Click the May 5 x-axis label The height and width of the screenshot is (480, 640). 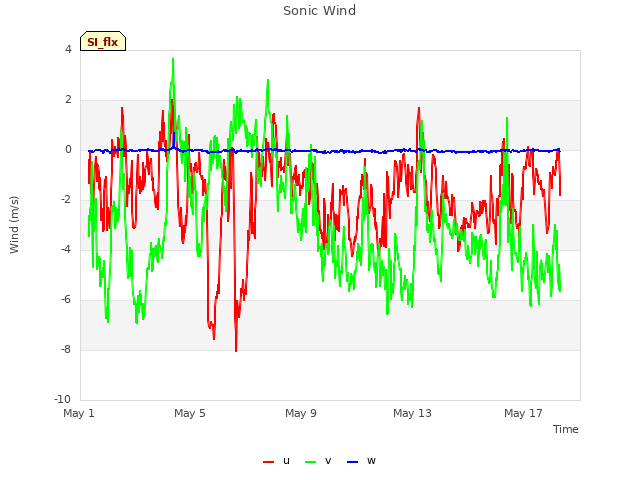tap(190, 413)
